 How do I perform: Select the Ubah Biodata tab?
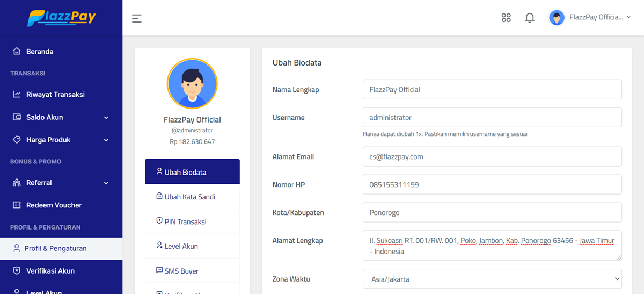point(192,172)
